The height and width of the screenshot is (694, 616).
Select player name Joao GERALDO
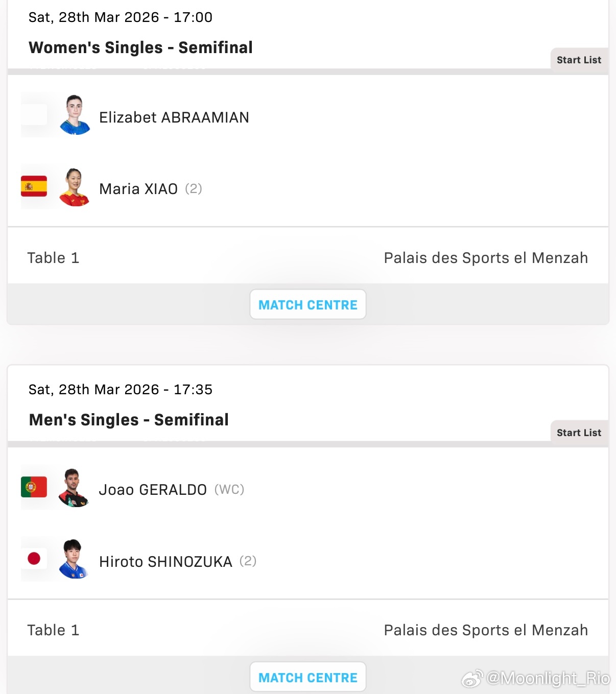[x=153, y=490]
